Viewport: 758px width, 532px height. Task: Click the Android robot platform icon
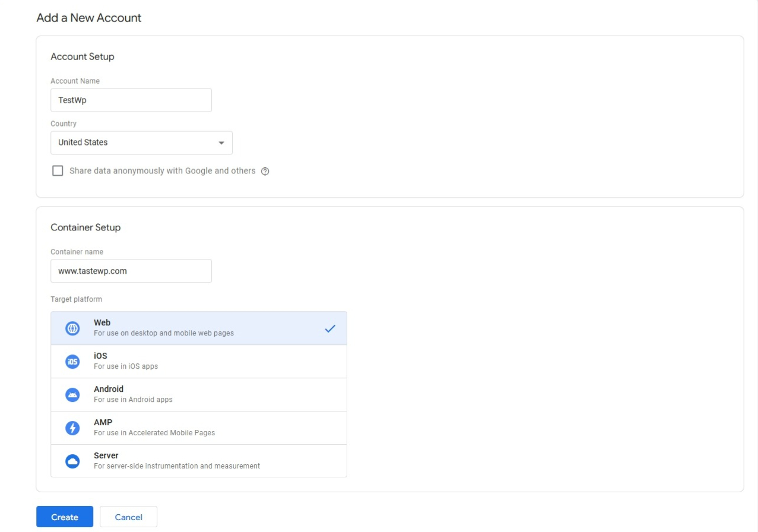(72, 395)
